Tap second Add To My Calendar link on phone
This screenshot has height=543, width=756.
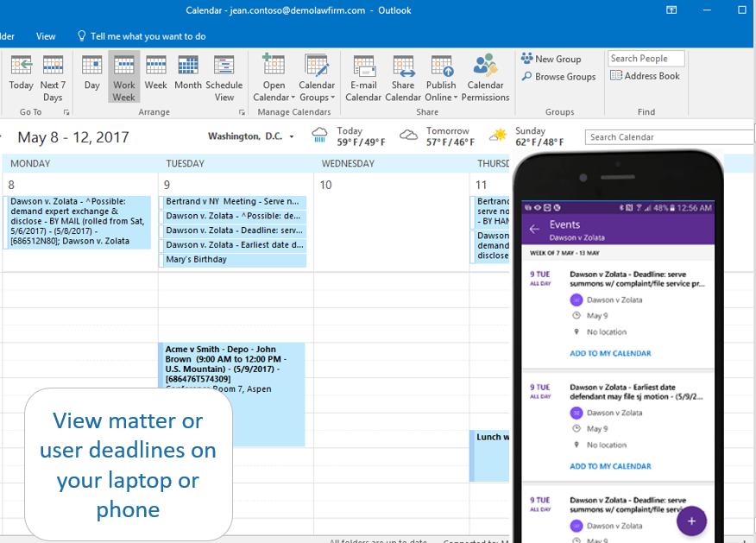coord(610,466)
